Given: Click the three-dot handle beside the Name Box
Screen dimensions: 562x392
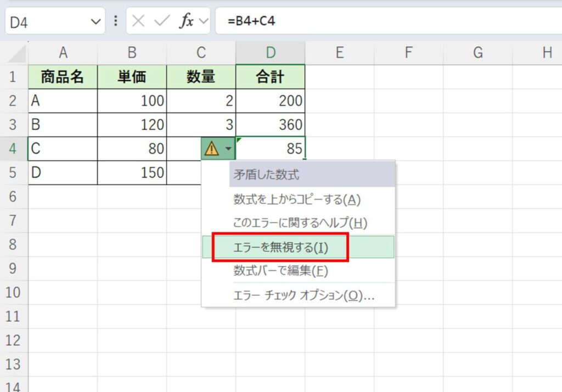Looking at the screenshot, I should tap(115, 21).
